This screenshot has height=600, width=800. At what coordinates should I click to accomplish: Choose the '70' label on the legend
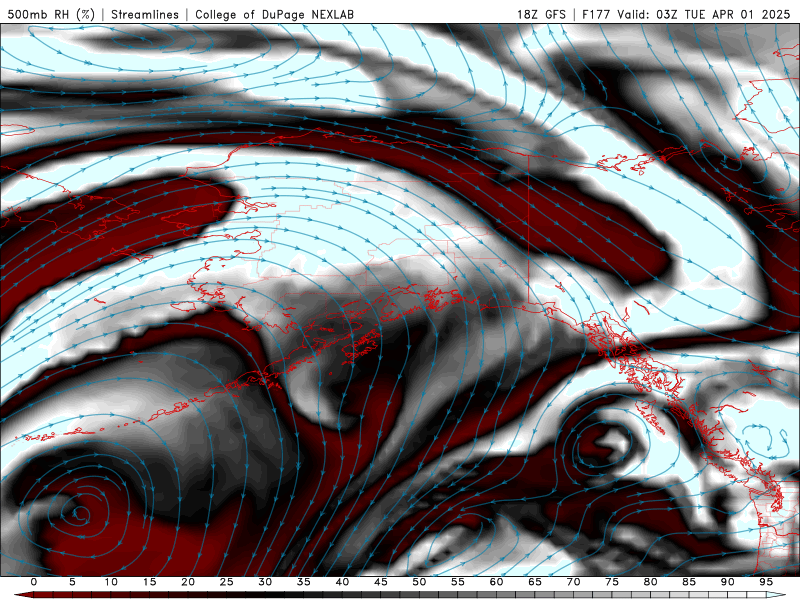tap(573, 582)
